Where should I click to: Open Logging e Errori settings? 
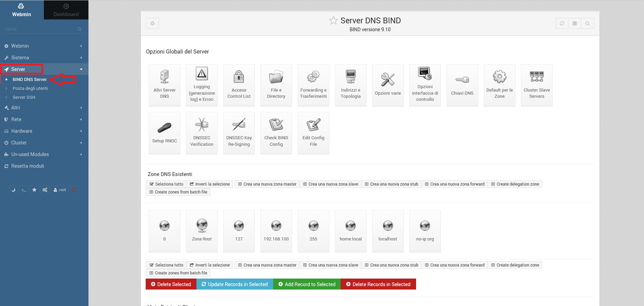click(x=202, y=85)
